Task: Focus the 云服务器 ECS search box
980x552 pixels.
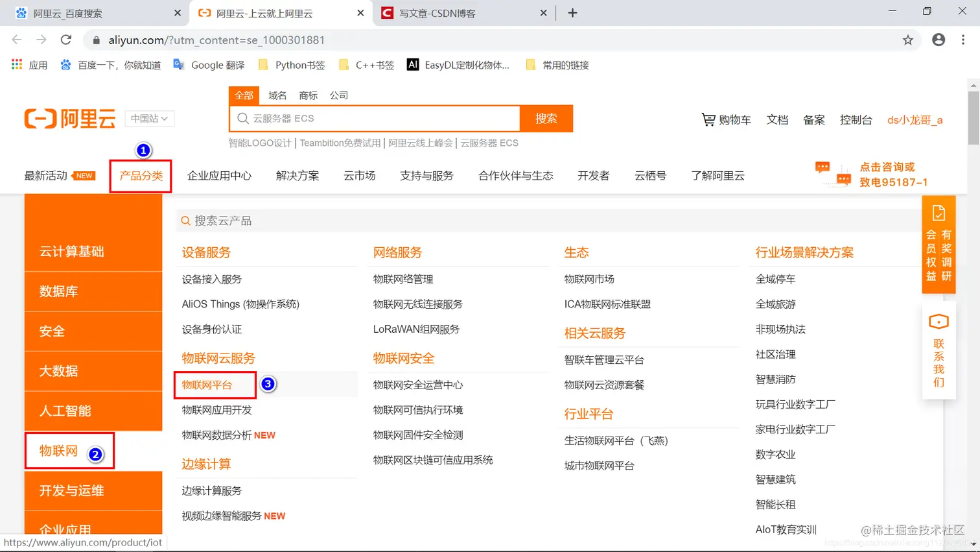Action: [x=375, y=119]
